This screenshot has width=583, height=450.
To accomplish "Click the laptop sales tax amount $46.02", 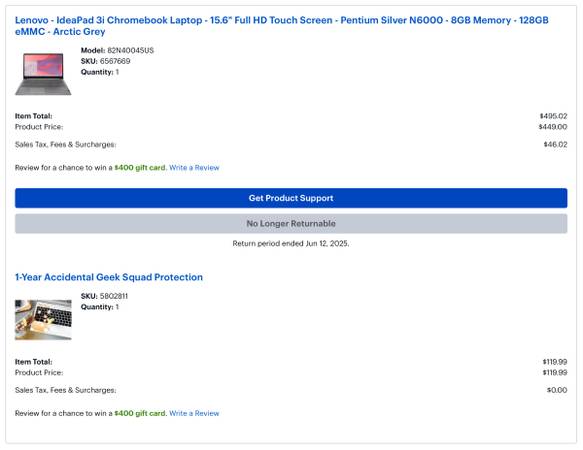I will 555,144.
